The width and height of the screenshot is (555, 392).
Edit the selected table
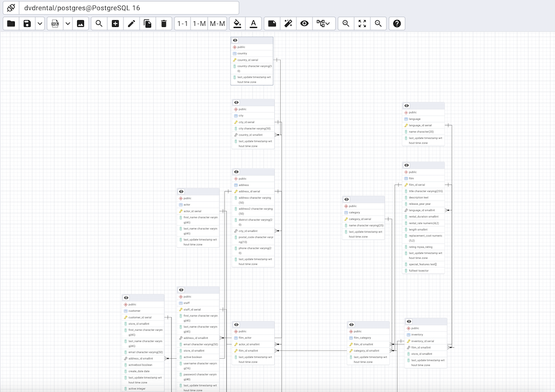click(131, 23)
